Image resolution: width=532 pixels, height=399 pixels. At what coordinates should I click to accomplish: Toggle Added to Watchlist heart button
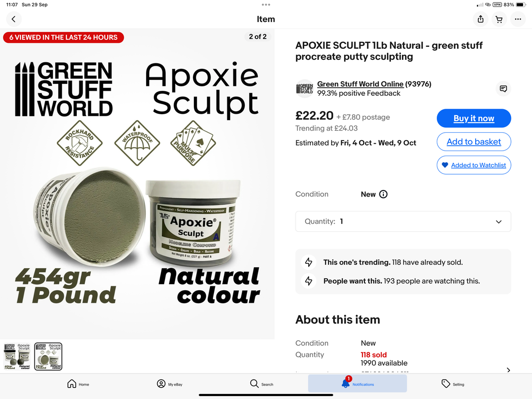tap(474, 165)
